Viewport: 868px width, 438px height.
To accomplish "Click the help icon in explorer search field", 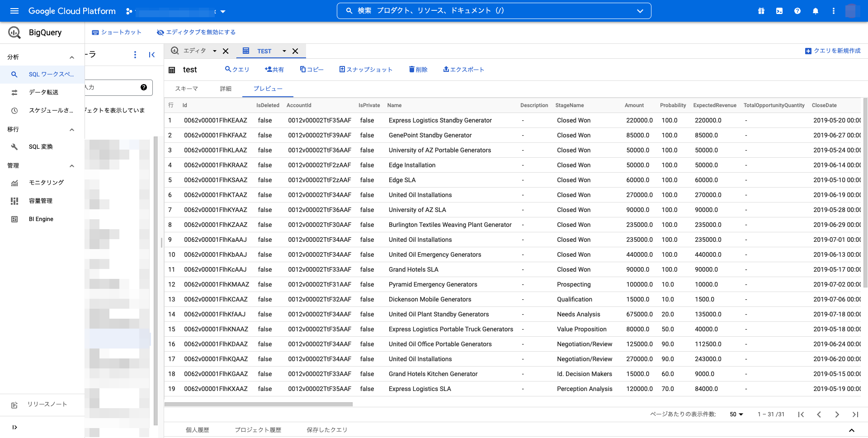I will tap(144, 87).
